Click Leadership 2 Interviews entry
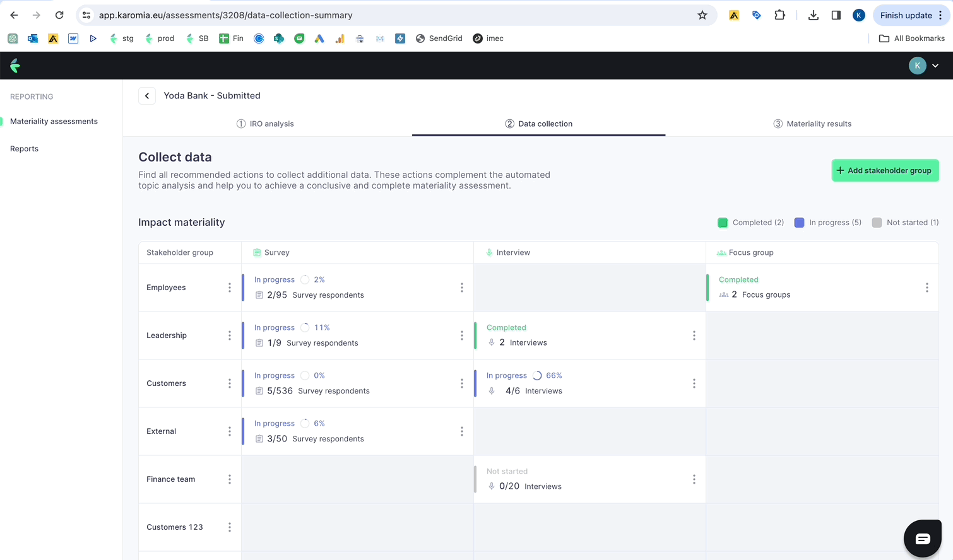The image size is (953, 560). [x=517, y=342]
